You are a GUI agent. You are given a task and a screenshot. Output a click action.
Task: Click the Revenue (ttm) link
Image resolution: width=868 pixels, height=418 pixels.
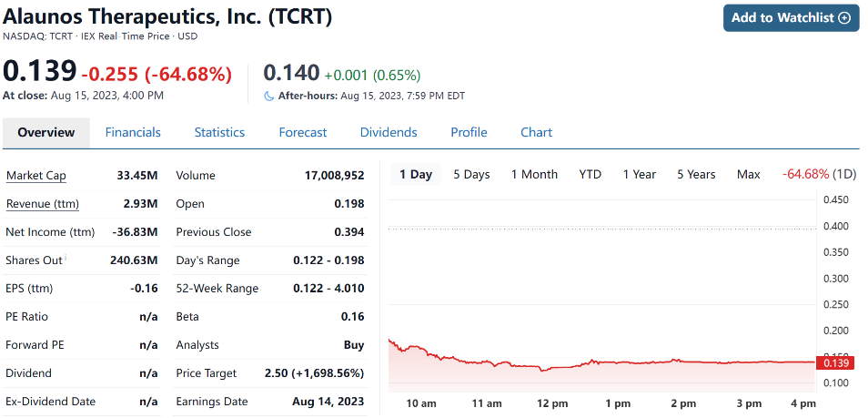(x=42, y=204)
